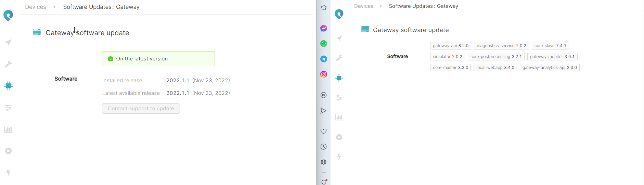Viewport: 644px width, 185px height.
Task: Select the bar chart icon in left pane
Action: [x=9, y=129]
